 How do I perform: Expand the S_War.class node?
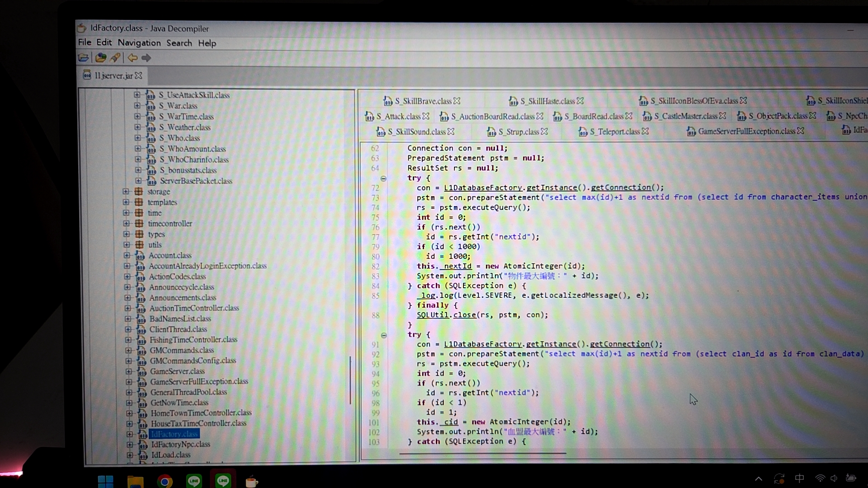point(137,106)
